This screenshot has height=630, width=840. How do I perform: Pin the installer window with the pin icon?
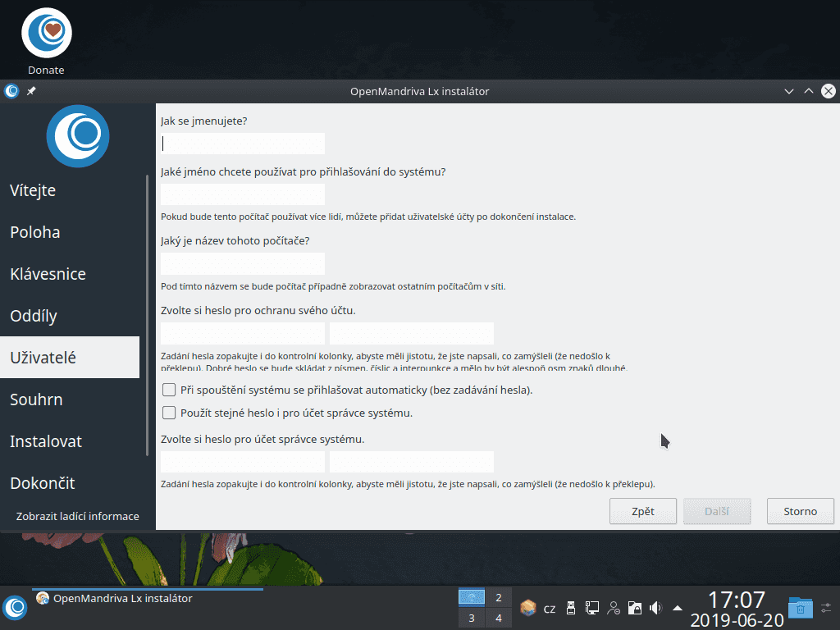pyautogui.click(x=30, y=91)
